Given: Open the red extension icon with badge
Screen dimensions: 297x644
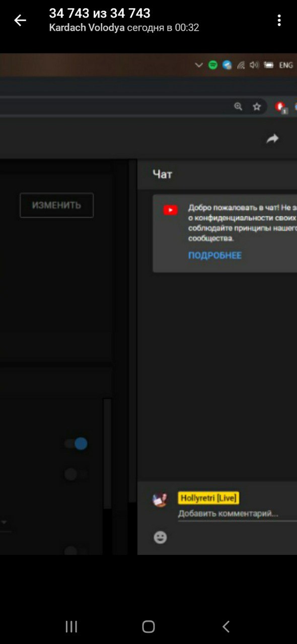Looking at the screenshot, I should (x=281, y=107).
